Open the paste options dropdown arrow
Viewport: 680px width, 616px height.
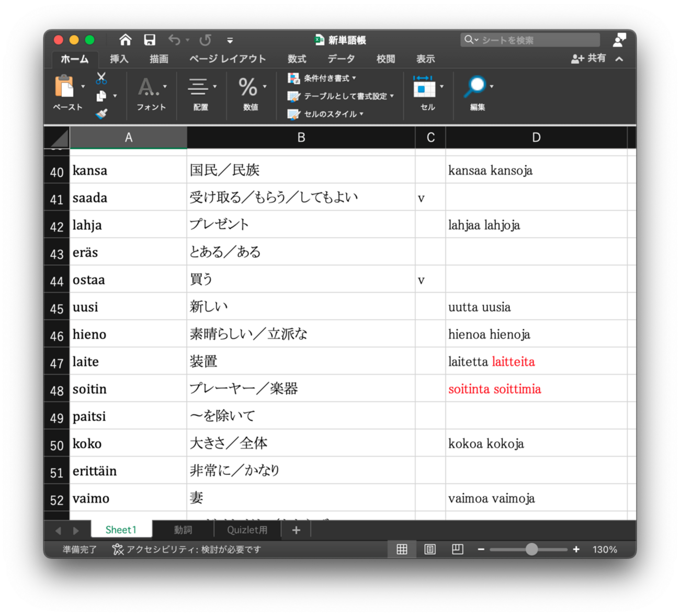(83, 86)
